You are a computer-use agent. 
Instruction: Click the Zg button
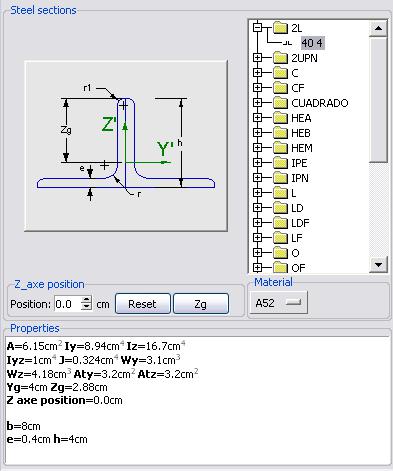tap(201, 304)
